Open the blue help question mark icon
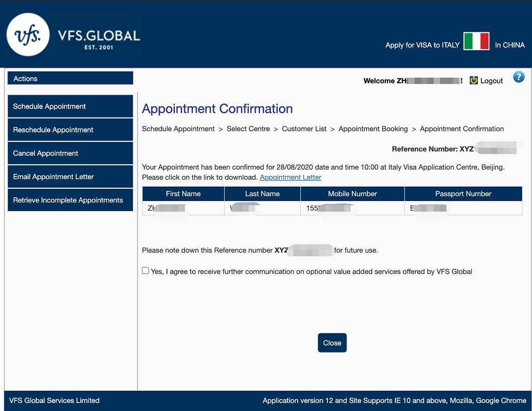The width and height of the screenshot is (532, 411). [x=518, y=77]
